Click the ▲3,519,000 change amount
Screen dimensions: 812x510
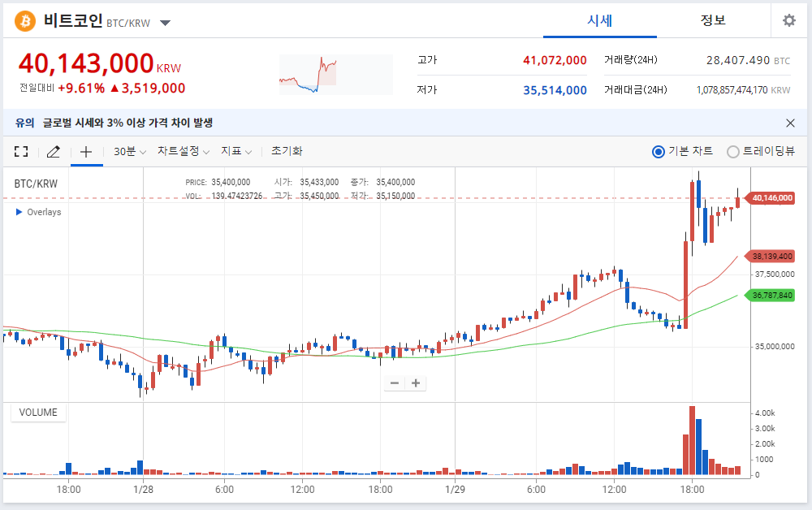[x=148, y=88]
